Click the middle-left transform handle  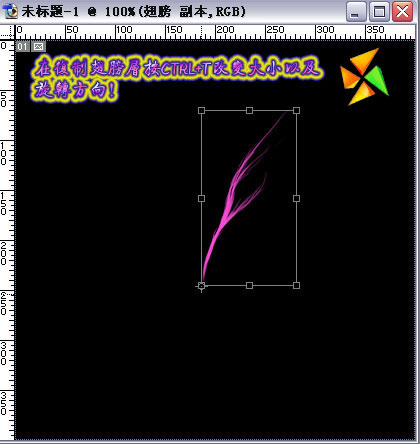201,198
